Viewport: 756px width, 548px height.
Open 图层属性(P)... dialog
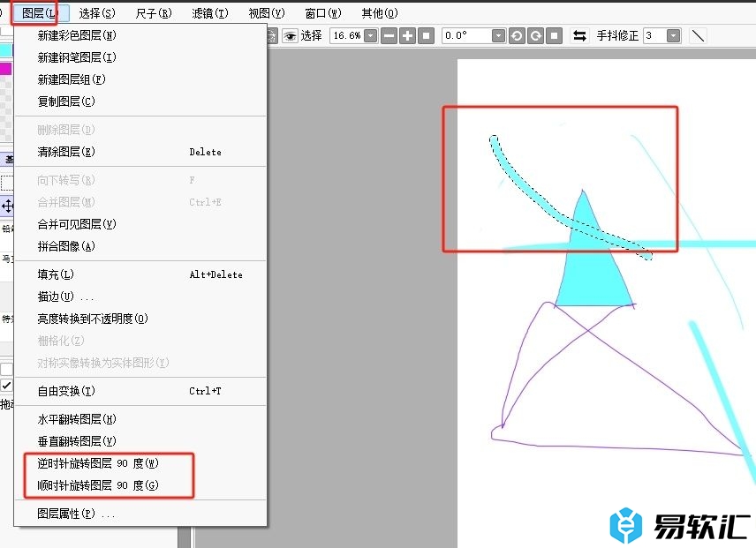point(140,514)
